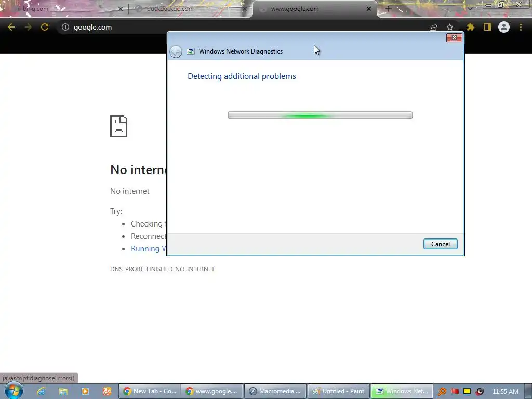Viewport: 532px width, 399px height.
Task: Open the media player taskbar icon
Action: point(85,391)
